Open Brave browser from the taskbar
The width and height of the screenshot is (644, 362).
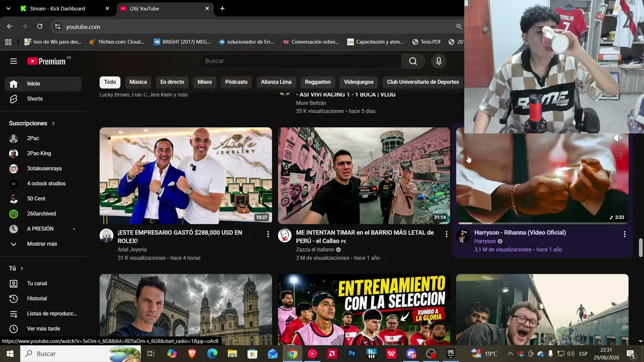tap(192, 354)
